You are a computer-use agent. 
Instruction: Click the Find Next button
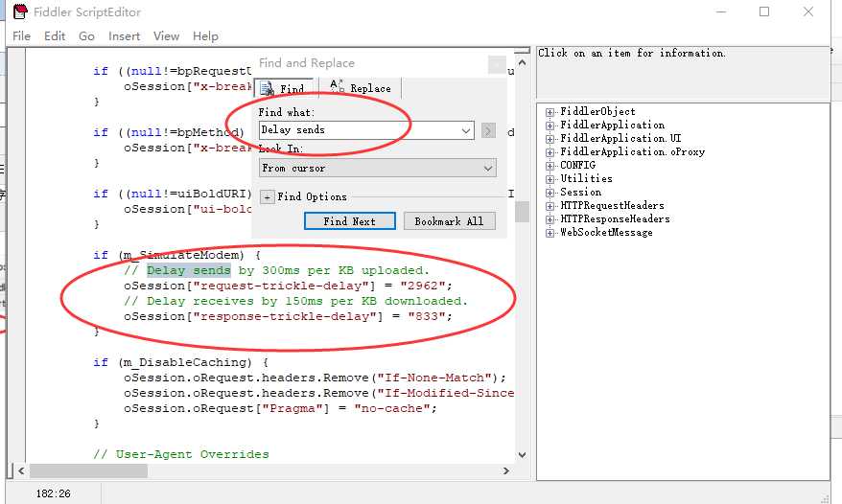(x=350, y=221)
